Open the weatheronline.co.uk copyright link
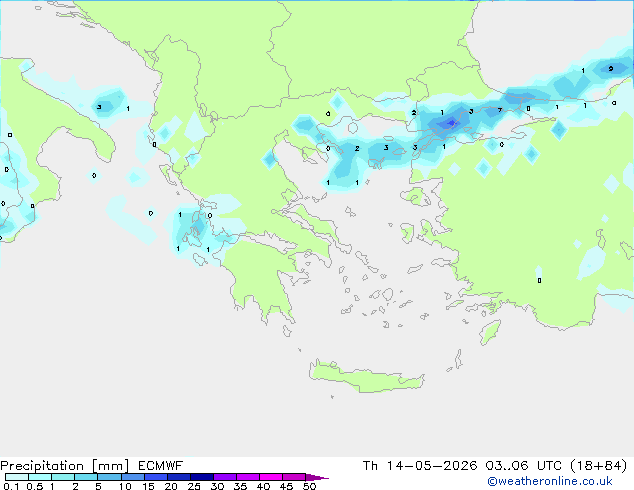Viewport: 634px width, 490px height. [x=550, y=481]
